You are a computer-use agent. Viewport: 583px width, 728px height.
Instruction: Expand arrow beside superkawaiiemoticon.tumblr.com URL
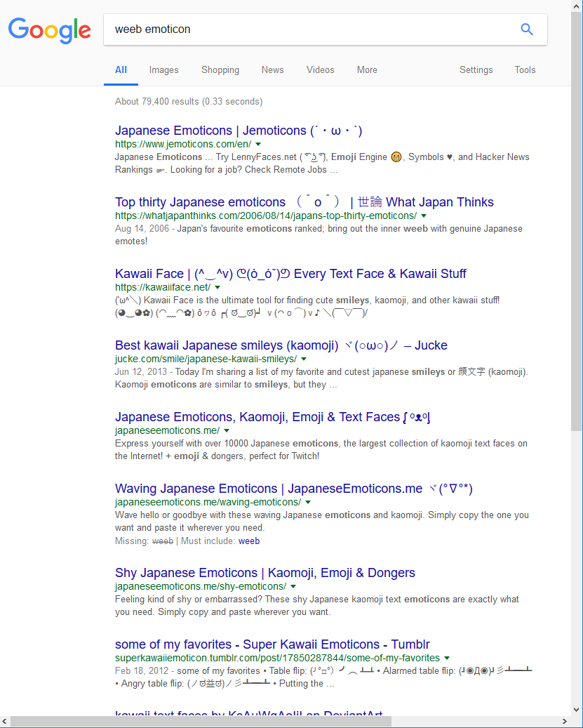[447, 658]
